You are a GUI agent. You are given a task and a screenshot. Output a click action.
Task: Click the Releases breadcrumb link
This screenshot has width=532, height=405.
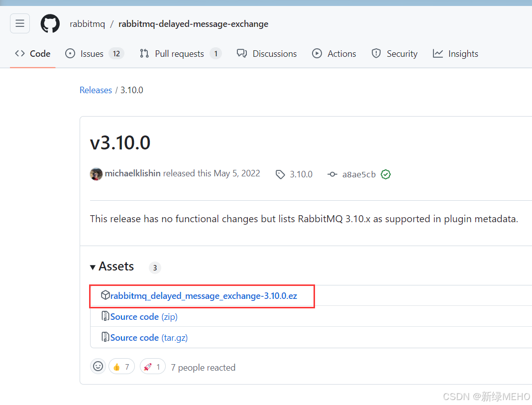96,90
